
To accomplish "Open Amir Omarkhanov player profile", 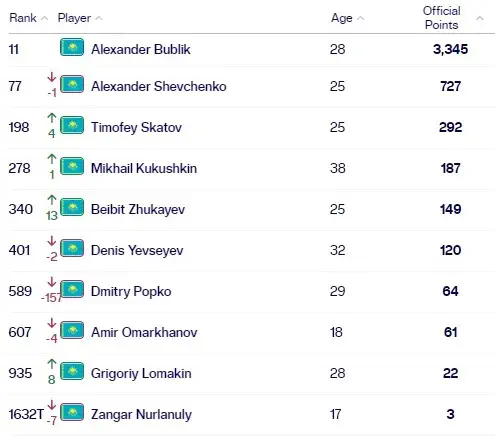I will tap(144, 332).
